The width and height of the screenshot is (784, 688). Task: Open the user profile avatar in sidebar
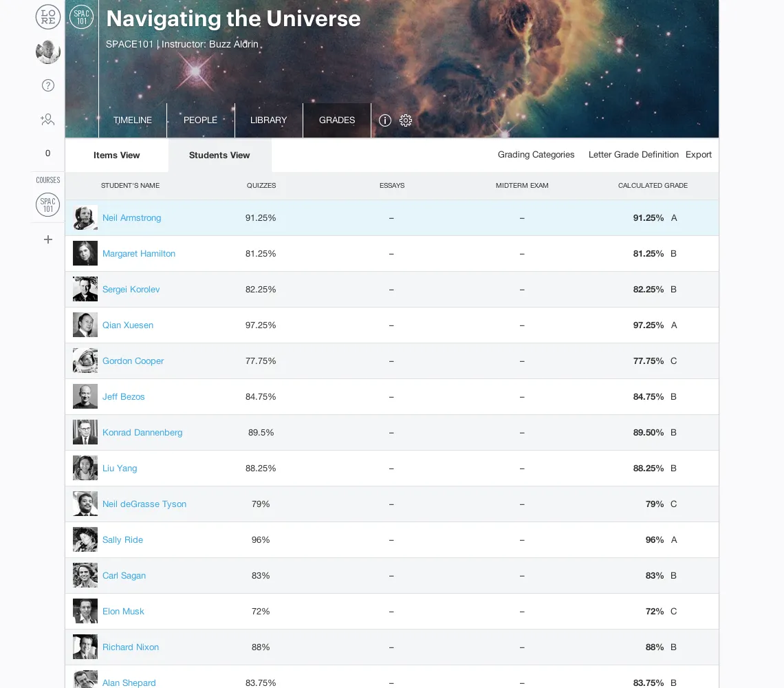pyautogui.click(x=48, y=52)
